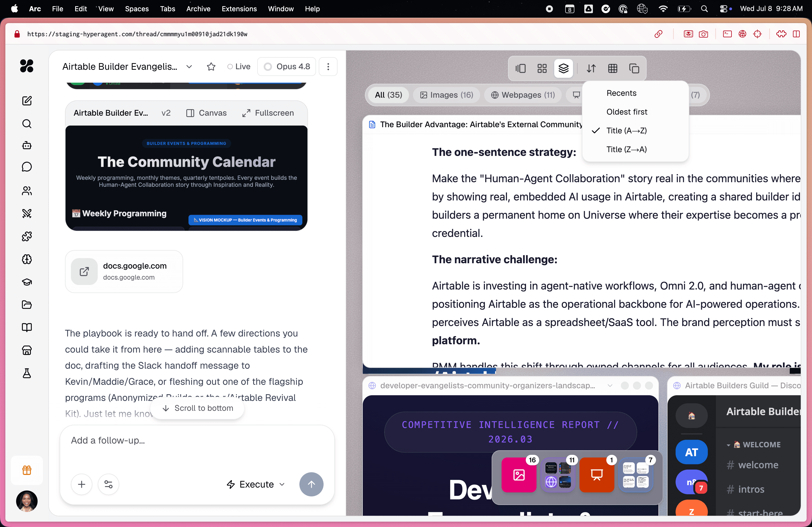Click the Hyperagent logo at top left
This screenshot has height=527, width=812.
[x=27, y=66]
